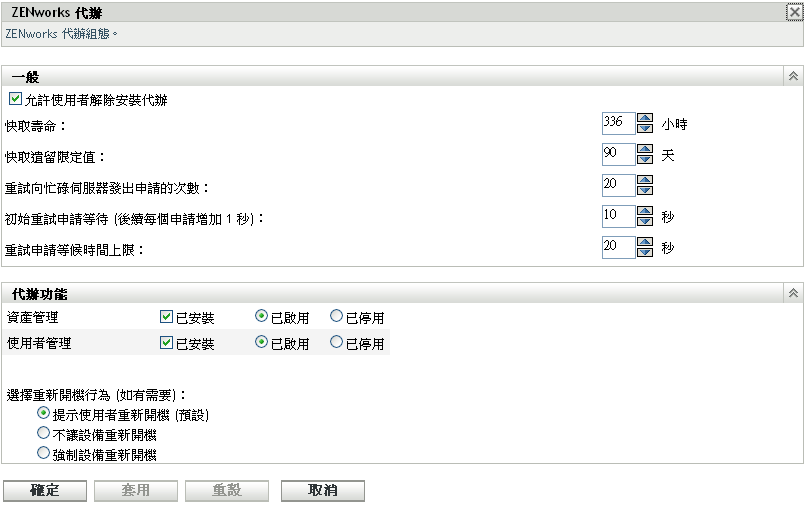Click the 重試申請等候時間上限 field
The image size is (804, 532).
[x=618, y=248]
